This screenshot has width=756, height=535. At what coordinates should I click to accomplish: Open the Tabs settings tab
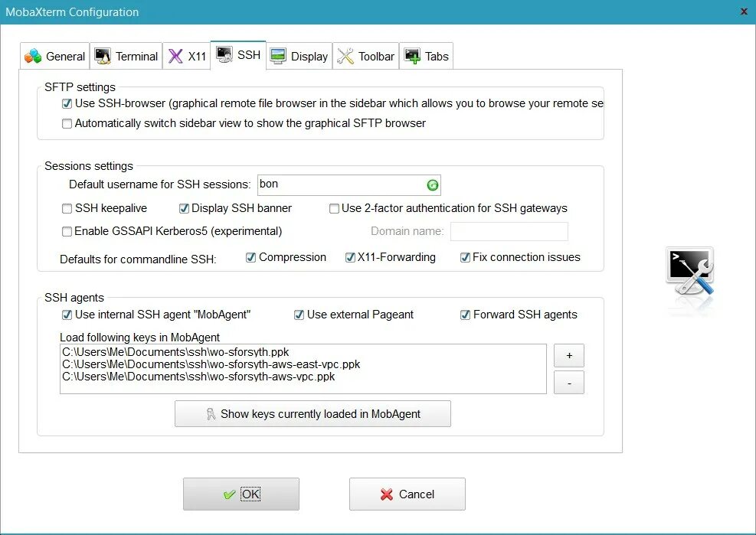point(426,57)
